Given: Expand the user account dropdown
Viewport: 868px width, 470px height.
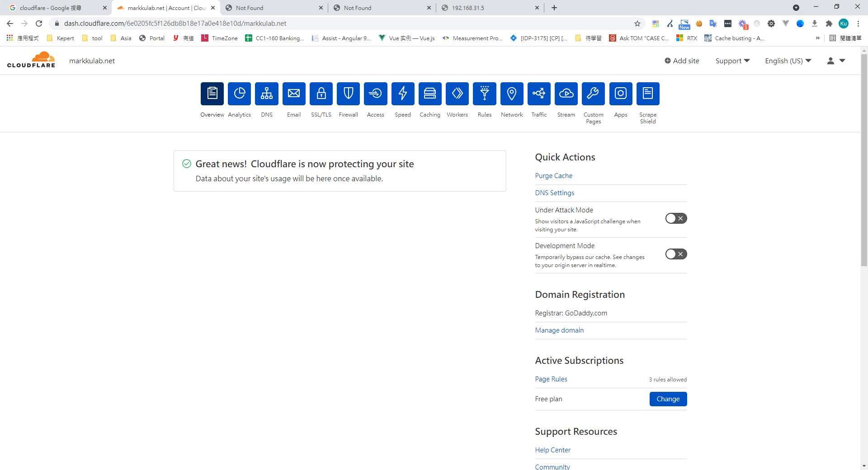Looking at the screenshot, I should pos(835,61).
